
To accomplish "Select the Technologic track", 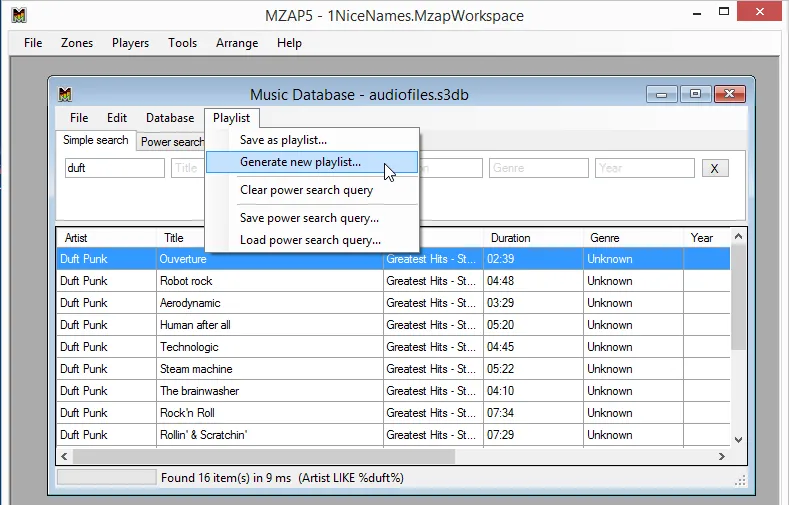I will click(393, 347).
